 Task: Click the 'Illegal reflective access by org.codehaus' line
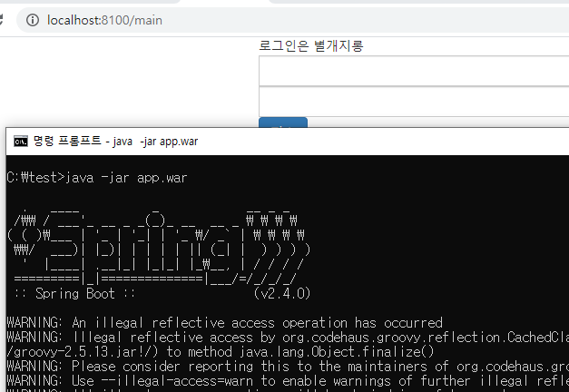pos(288,338)
